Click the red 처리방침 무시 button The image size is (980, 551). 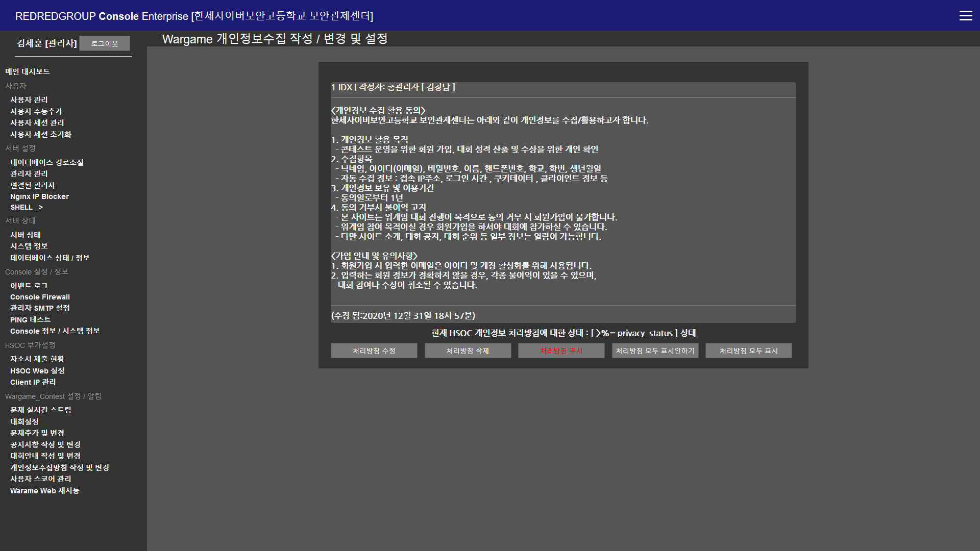click(x=561, y=351)
